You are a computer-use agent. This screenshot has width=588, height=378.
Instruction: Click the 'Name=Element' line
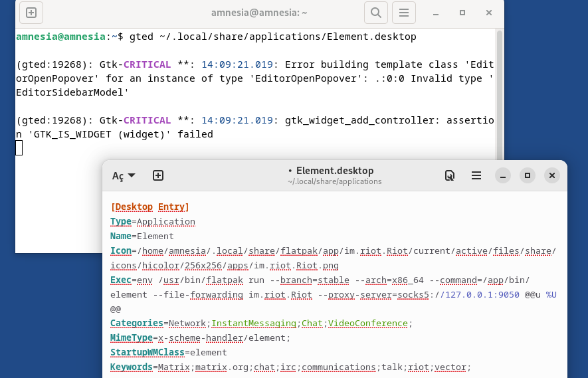click(142, 236)
